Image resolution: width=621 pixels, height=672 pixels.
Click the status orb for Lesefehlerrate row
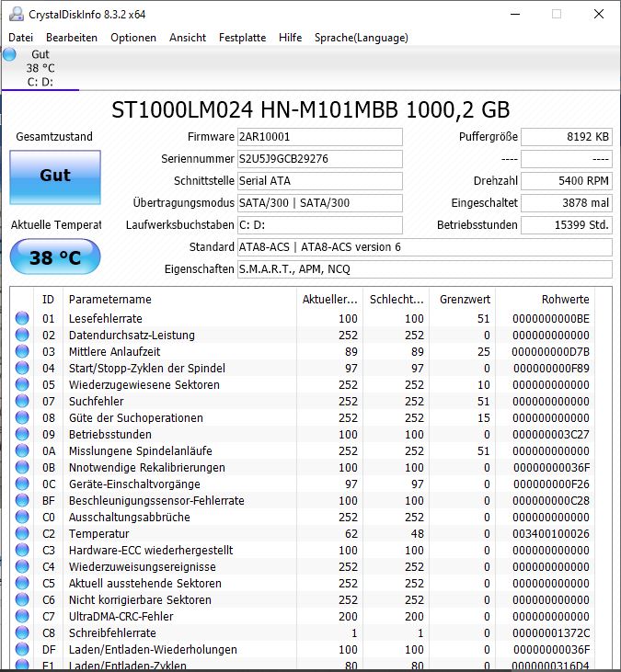[22, 318]
